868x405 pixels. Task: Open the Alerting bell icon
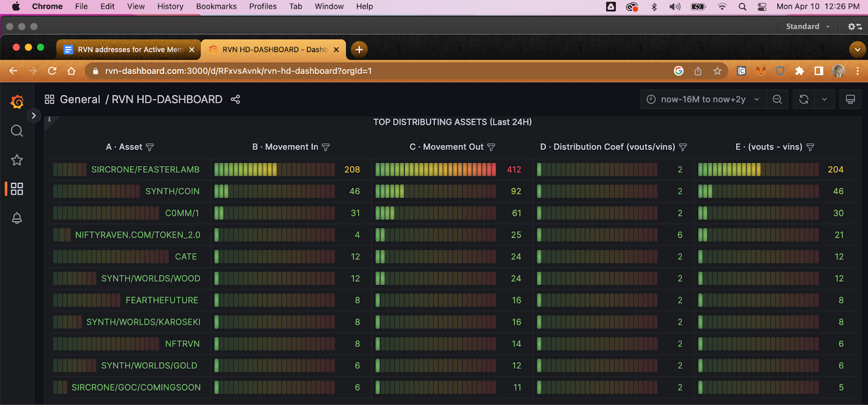(x=17, y=218)
